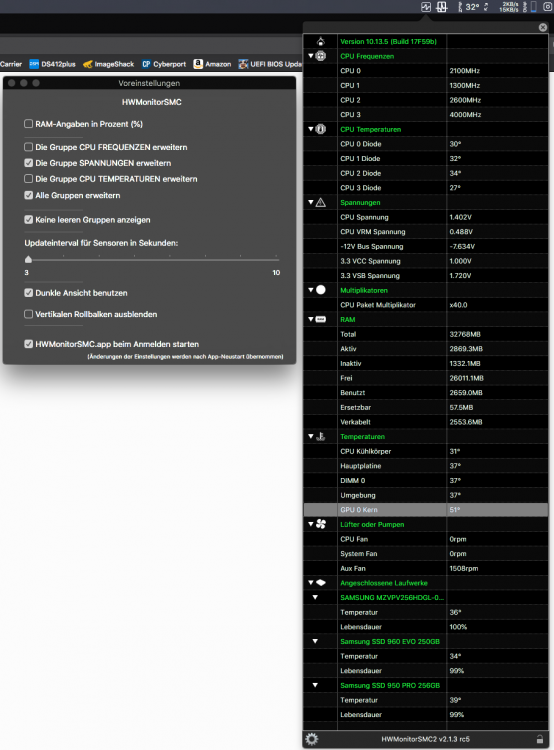
Task: Click the RAM module icon
Action: 321,319
